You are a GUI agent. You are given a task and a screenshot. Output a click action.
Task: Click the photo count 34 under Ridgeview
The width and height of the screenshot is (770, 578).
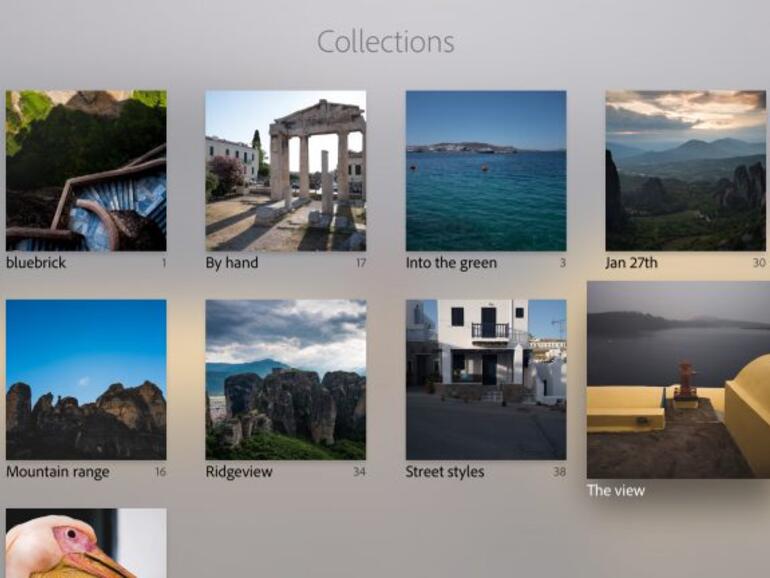pos(359,472)
